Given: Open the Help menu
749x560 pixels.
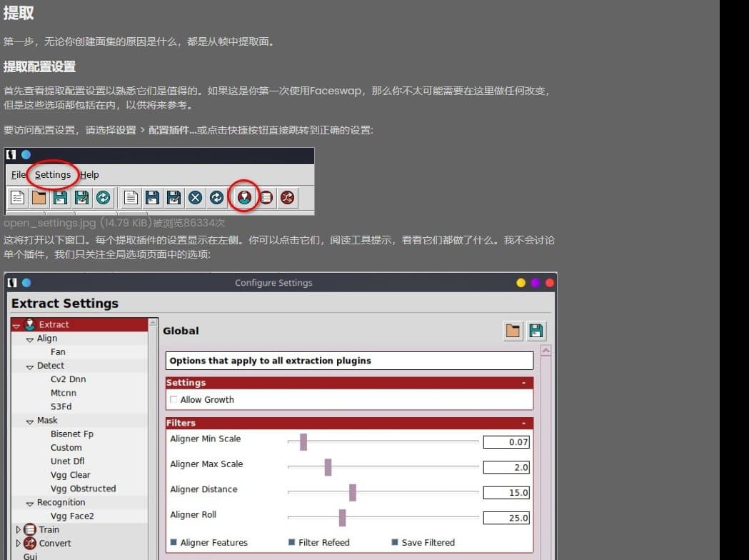Looking at the screenshot, I should 89,174.
